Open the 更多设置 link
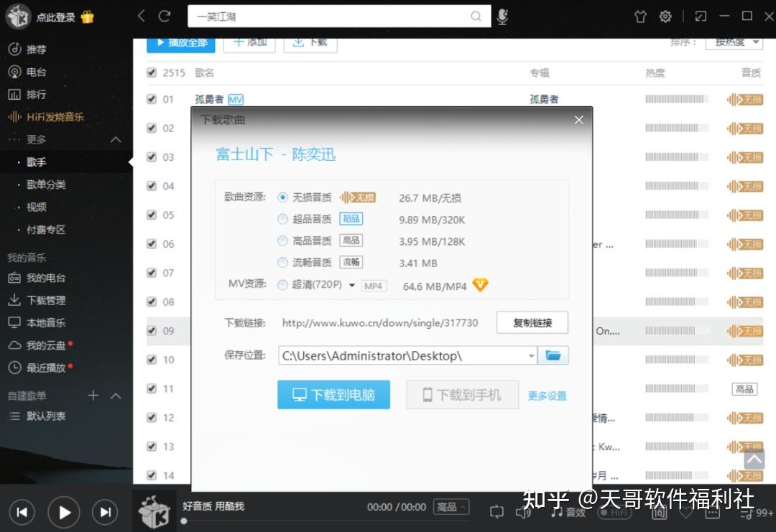This screenshot has width=776, height=532. click(547, 396)
